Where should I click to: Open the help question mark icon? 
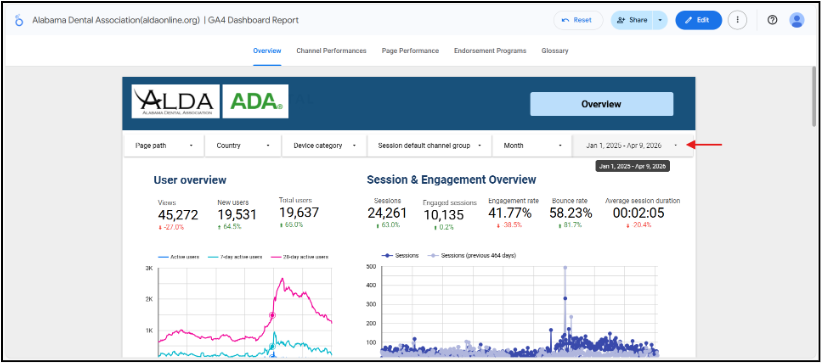click(772, 20)
